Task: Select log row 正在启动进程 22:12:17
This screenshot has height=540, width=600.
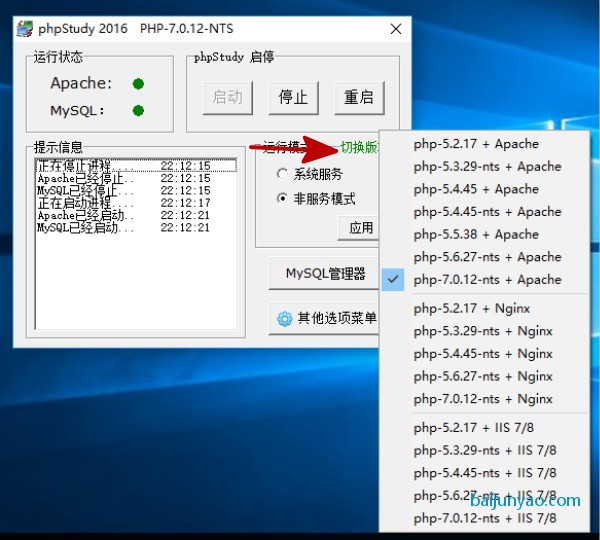Action: (x=136, y=202)
